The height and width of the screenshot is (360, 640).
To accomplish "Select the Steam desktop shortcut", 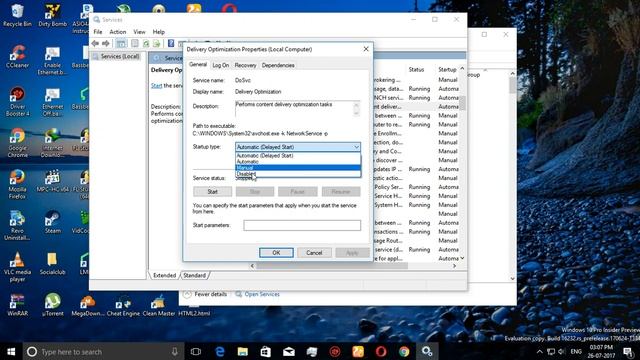I will coord(53,222).
